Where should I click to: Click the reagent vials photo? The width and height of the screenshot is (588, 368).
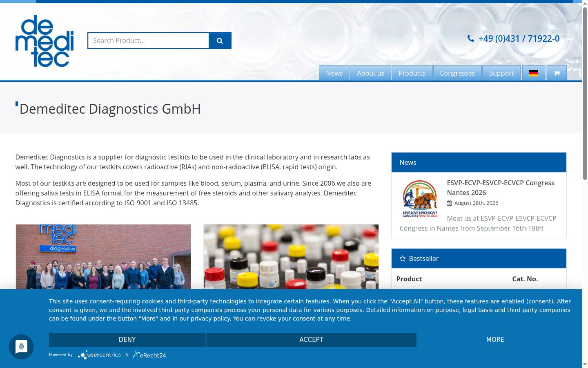(291, 257)
